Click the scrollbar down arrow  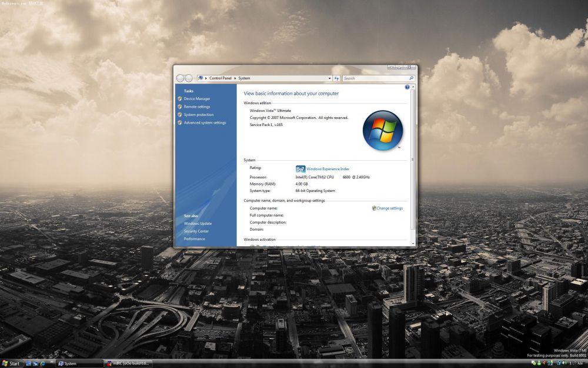(x=413, y=244)
